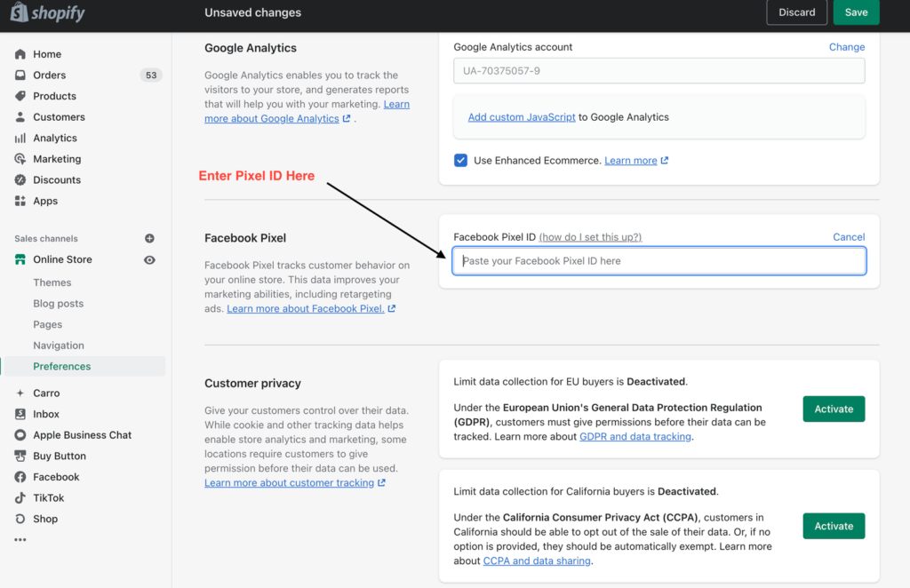View online store with eye icon
Viewport: 910px width, 588px height.
[149, 259]
